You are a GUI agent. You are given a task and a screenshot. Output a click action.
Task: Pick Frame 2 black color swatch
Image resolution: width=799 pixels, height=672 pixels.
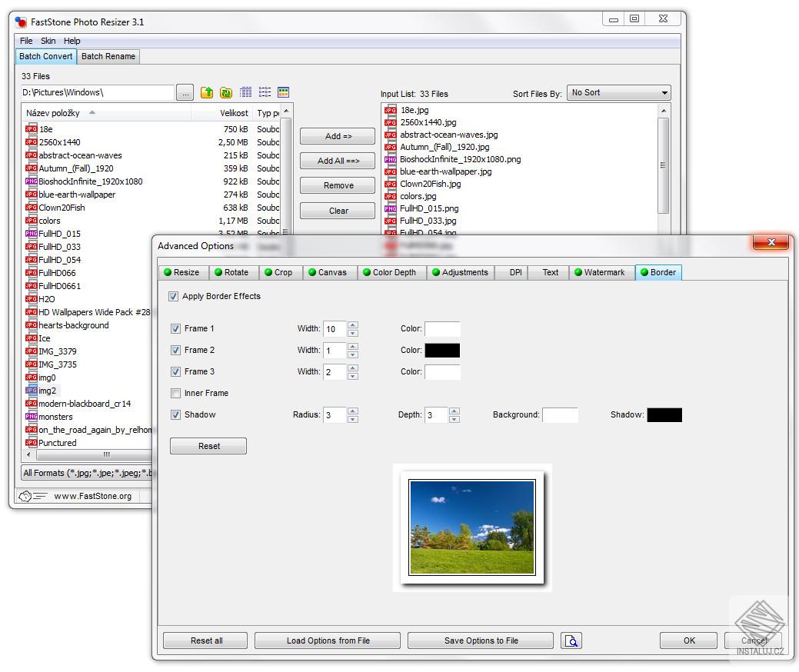tap(442, 351)
